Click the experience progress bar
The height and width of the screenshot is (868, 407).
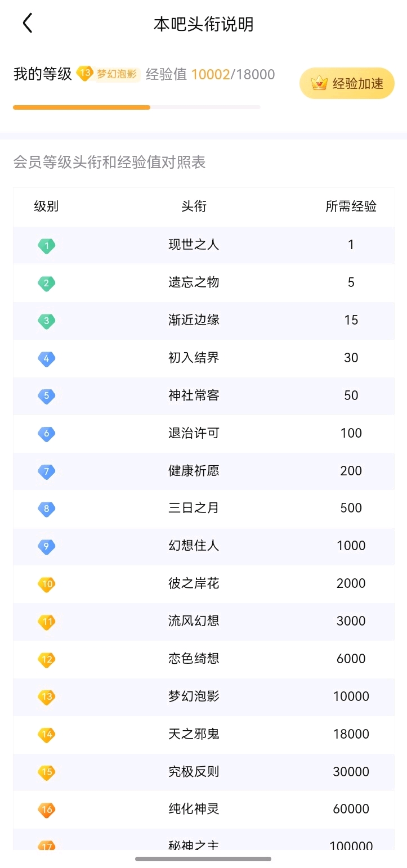(137, 107)
